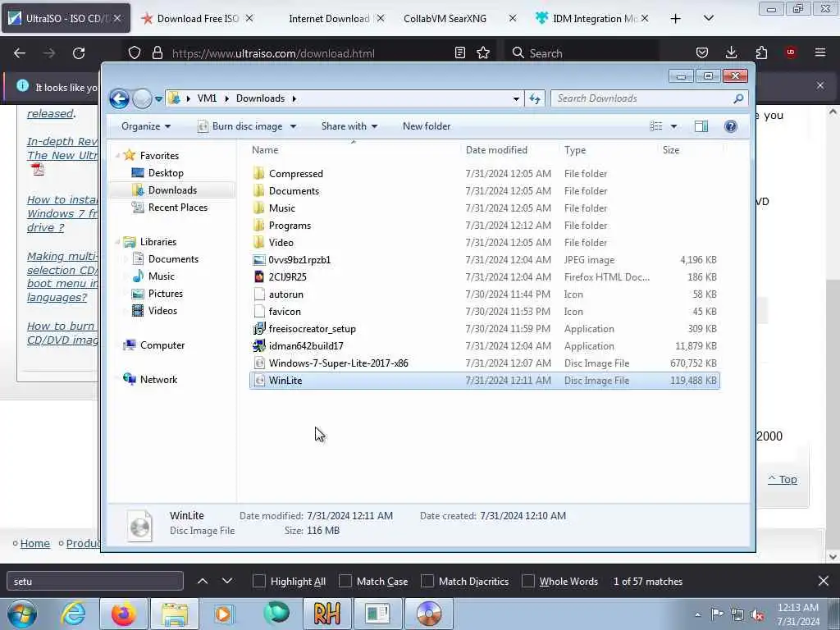Show hidden tray icons arrow
The width and height of the screenshot is (840, 630).
[x=697, y=615]
